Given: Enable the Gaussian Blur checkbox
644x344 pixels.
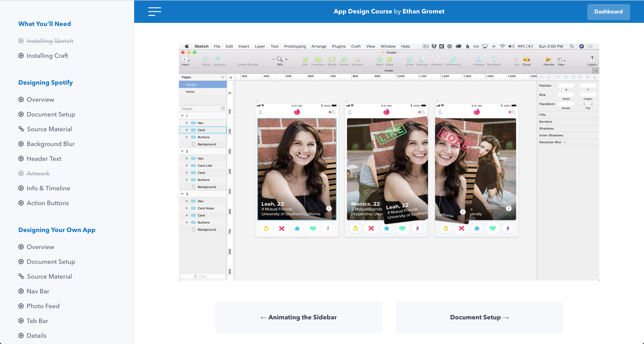Looking at the screenshot, I should pos(595,142).
